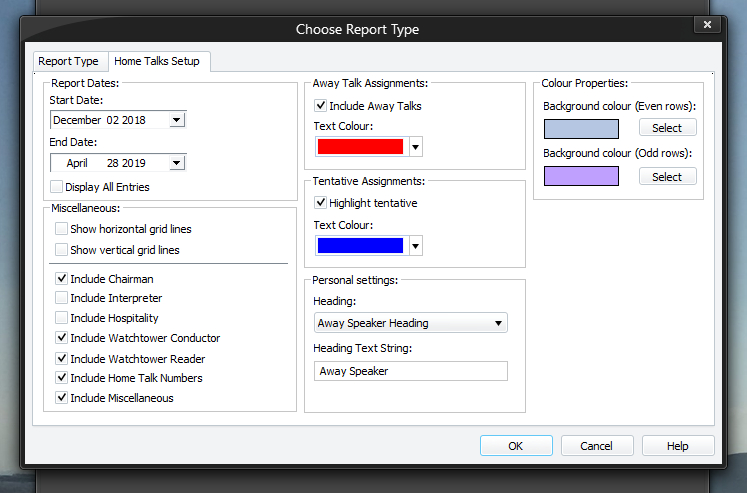This screenshot has height=493, width=747.
Task: Close the Choose Report Type dialog
Action: click(707, 25)
